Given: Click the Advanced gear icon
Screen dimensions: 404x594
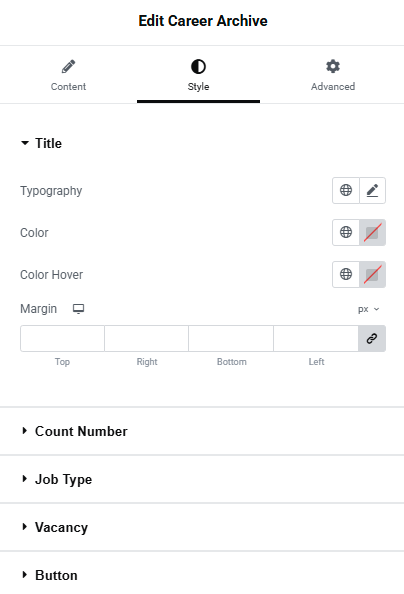Looking at the screenshot, I should tap(333, 66).
